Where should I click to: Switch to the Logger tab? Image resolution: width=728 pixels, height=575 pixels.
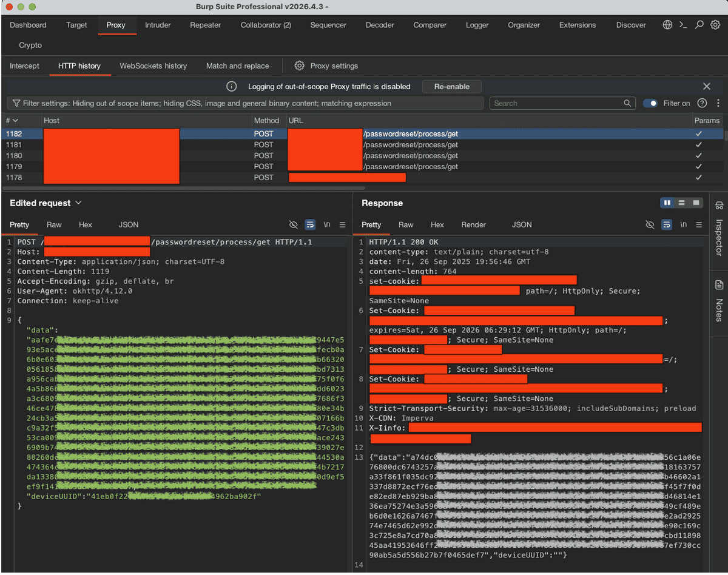477,25
